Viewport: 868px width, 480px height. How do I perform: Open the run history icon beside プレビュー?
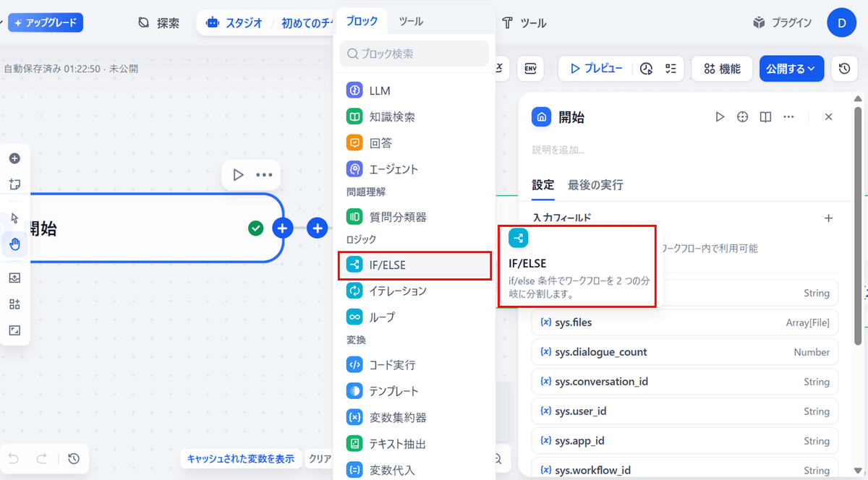pos(647,69)
